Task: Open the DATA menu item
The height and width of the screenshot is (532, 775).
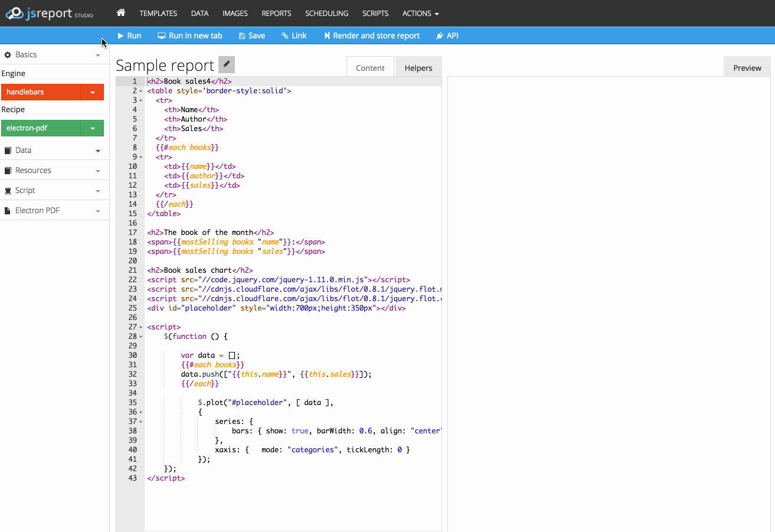Action: [200, 13]
